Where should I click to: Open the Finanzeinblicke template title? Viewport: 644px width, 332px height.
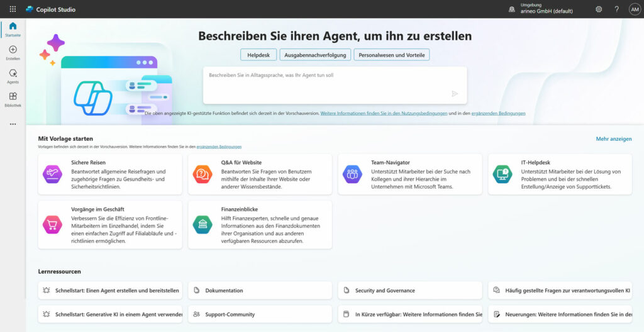(240, 209)
